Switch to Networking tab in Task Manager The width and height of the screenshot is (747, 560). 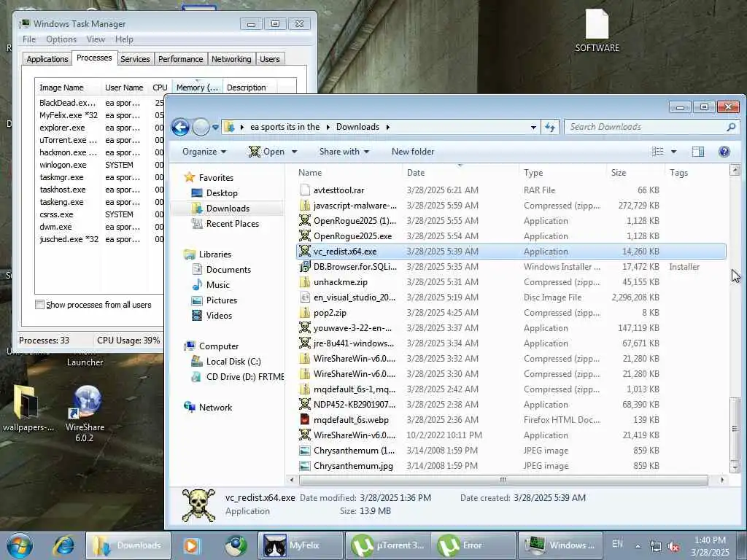pyautogui.click(x=231, y=59)
